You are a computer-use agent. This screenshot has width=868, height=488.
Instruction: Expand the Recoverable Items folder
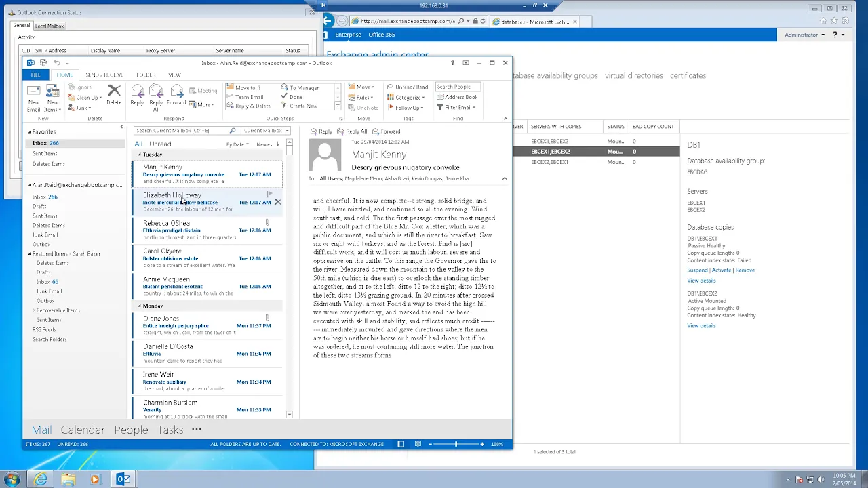pos(33,310)
